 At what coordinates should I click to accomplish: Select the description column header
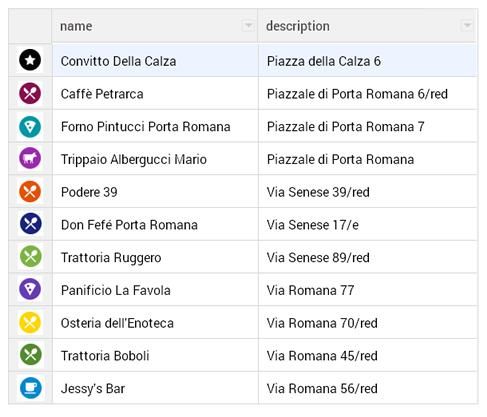[x=368, y=26]
